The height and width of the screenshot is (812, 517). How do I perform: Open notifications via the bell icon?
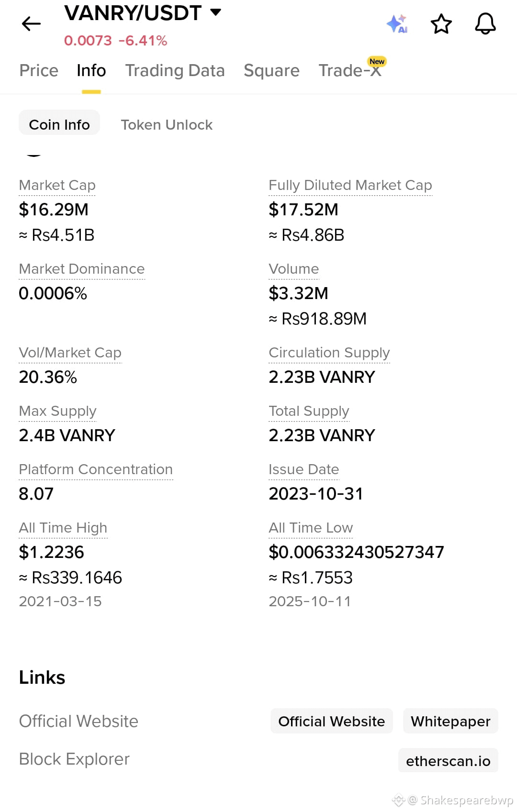click(x=485, y=23)
